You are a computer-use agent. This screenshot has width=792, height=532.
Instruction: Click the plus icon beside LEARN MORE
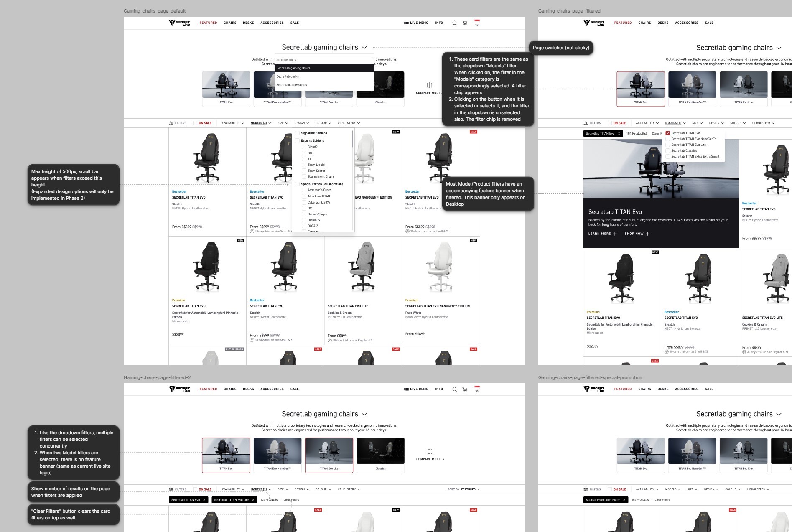[x=614, y=234]
